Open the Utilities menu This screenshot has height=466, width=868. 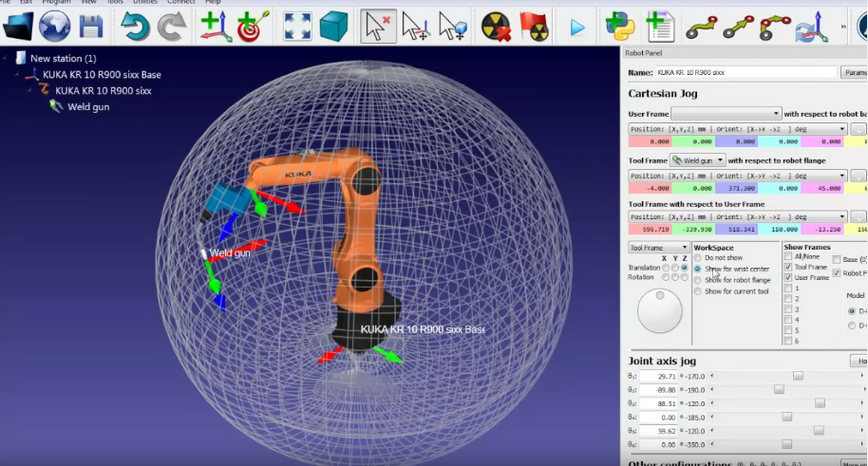coord(144,3)
